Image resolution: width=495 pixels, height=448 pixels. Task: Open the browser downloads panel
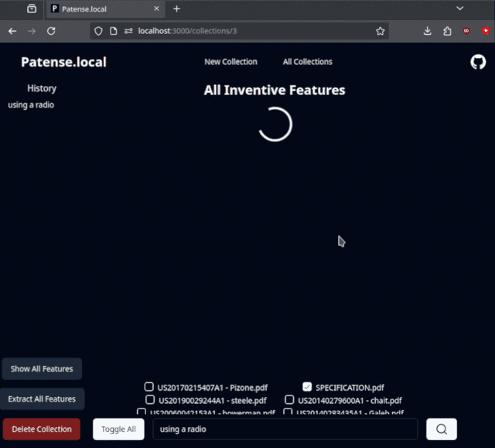428,31
